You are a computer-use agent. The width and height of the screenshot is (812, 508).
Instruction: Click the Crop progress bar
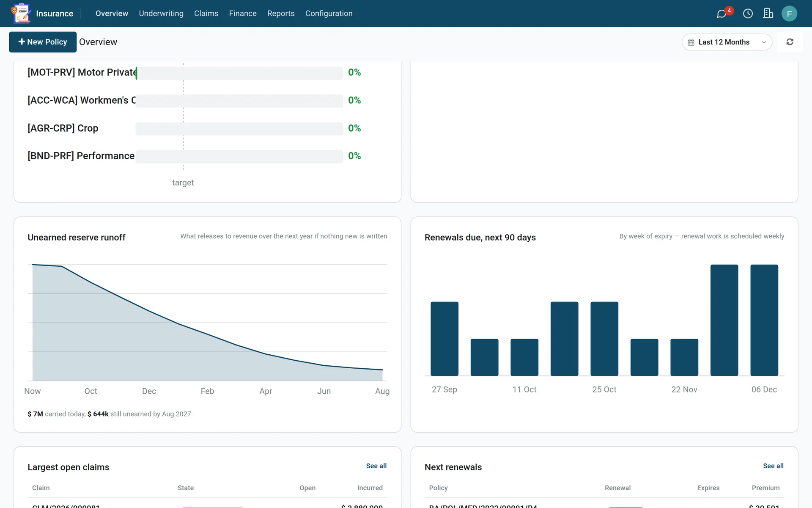[239, 129]
